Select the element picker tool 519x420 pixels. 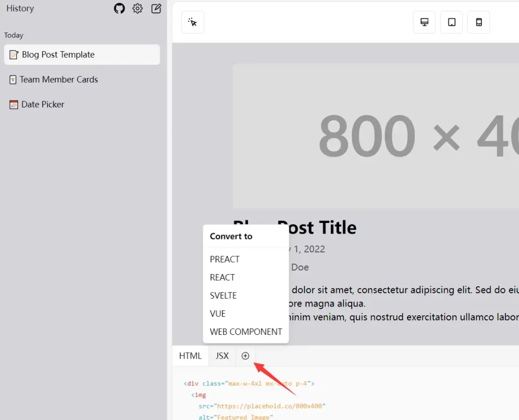pos(193,22)
